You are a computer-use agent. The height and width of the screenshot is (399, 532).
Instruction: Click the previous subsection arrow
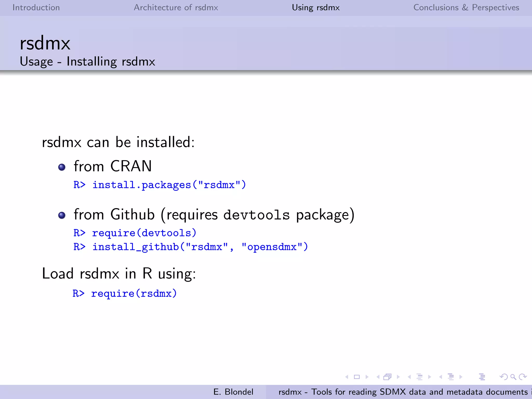[x=409, y=377]
